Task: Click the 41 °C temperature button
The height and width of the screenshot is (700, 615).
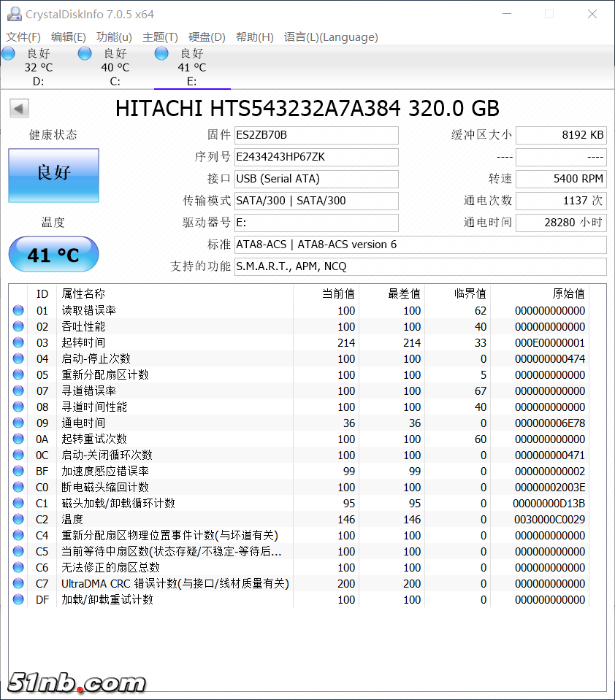Action: point(53,255)
